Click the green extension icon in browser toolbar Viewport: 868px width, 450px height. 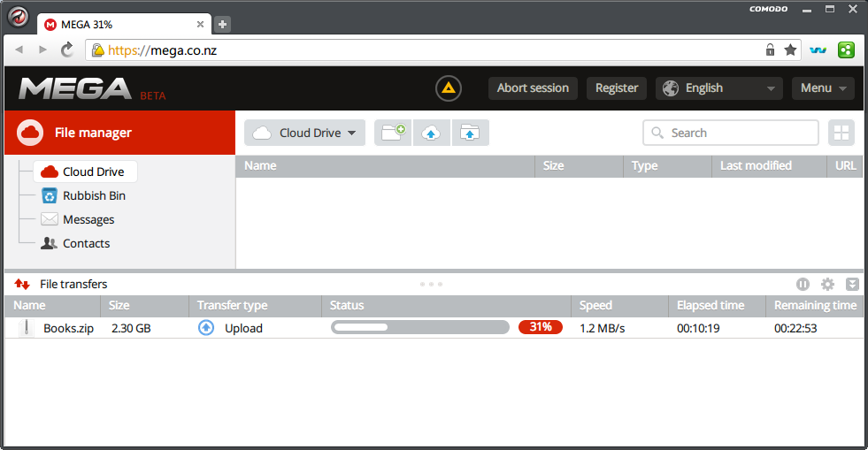[x=846, y=50]
